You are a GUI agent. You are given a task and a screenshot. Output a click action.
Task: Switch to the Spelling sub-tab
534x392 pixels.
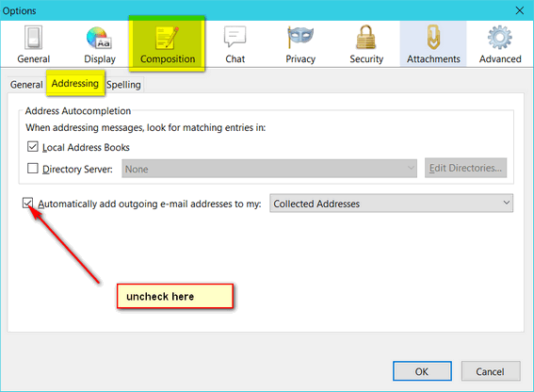click(123, 85)
